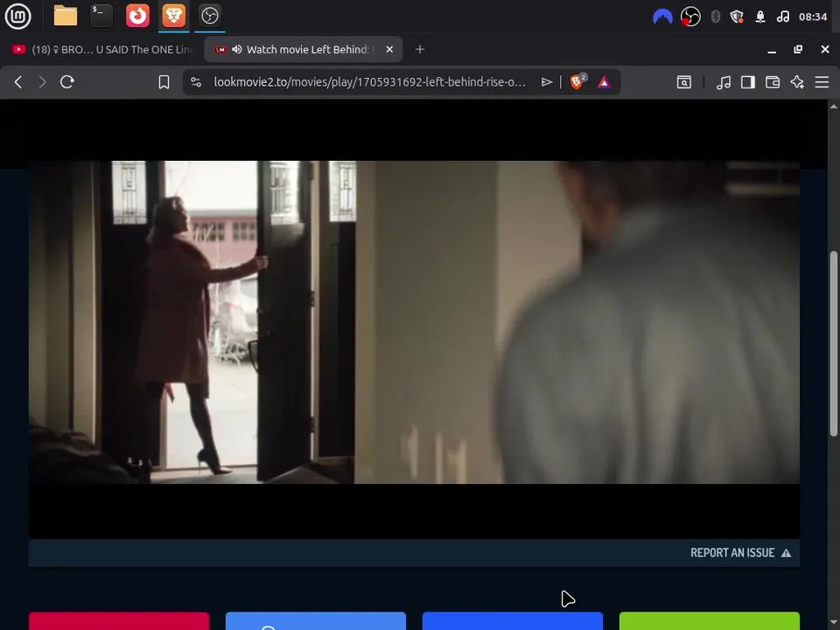This screenshot has width=840, height=630.
Task: Open the Bluetooth tray icon
Action: point(716,17)
